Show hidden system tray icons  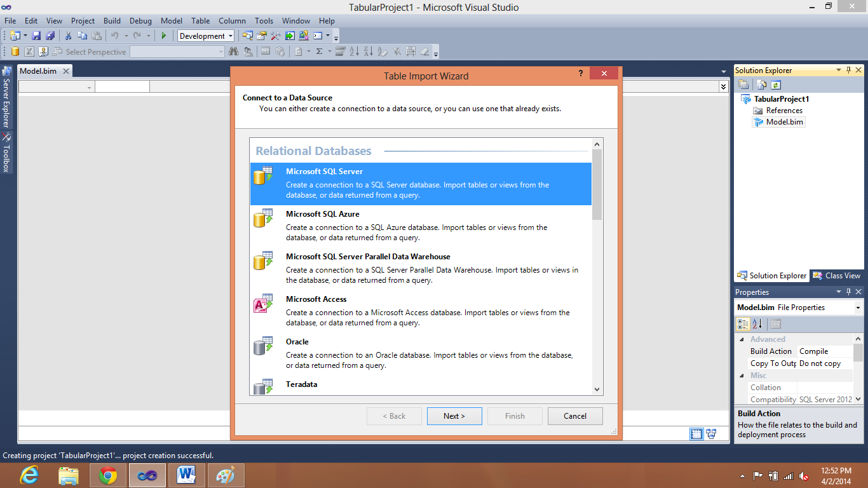(742, 476)
